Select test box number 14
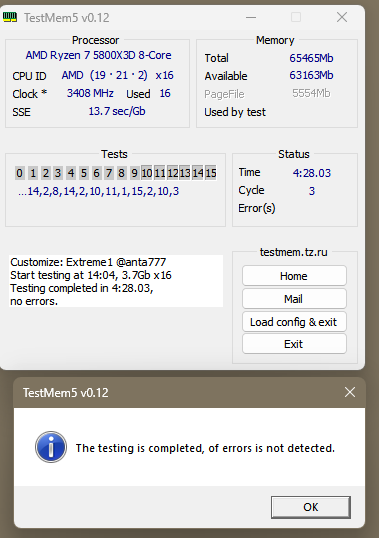Viewport: 379px width, 538px height. 198,173
